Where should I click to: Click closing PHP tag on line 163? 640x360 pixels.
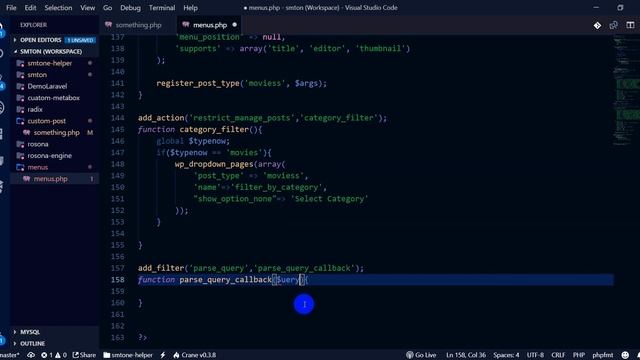142,338
